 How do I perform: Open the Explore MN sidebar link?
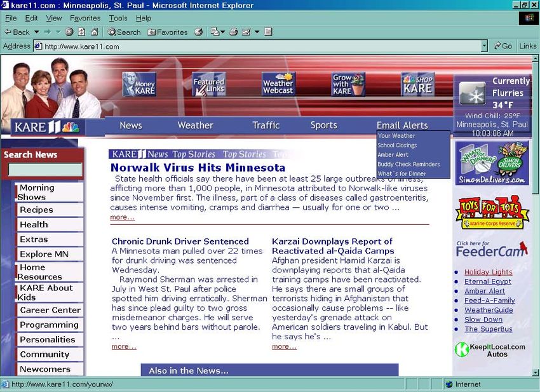tap(50, 254)
